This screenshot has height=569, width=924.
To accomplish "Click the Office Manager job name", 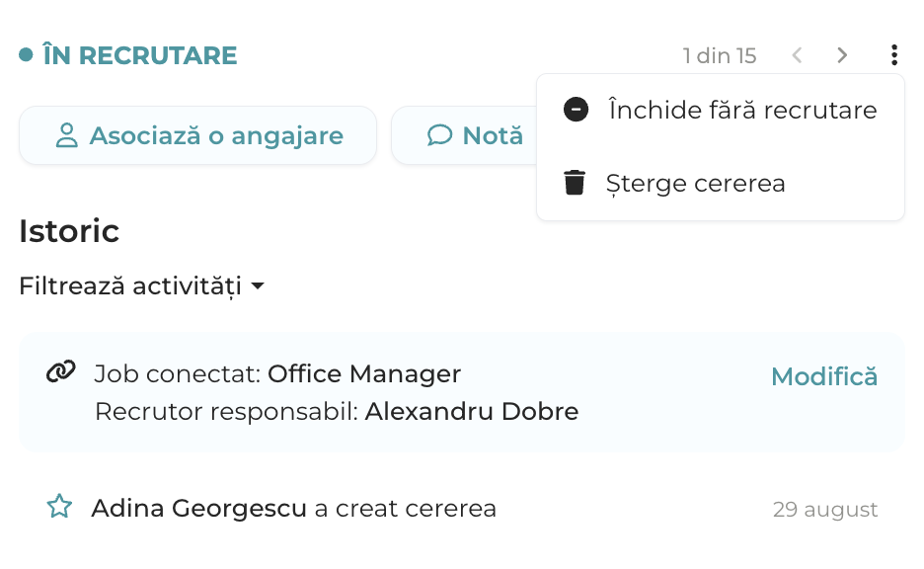I will (x=364, y=373).
